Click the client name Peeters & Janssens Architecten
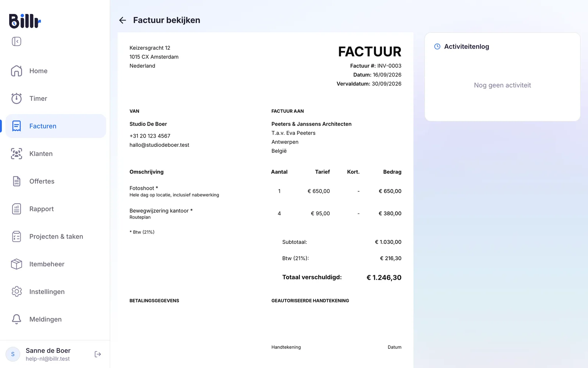This screenshot has height=368, width=588. pos(312,124)
